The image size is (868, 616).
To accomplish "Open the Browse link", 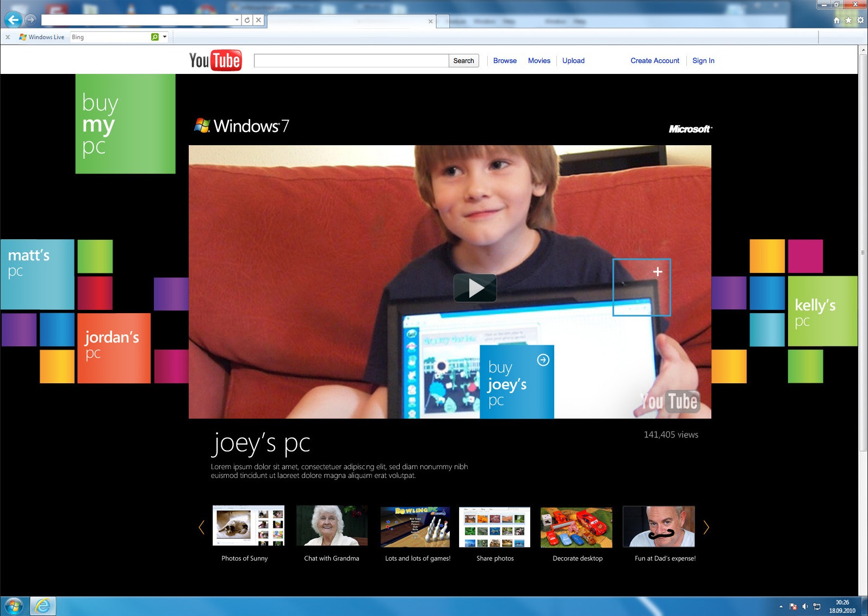I will click(505, 60).
